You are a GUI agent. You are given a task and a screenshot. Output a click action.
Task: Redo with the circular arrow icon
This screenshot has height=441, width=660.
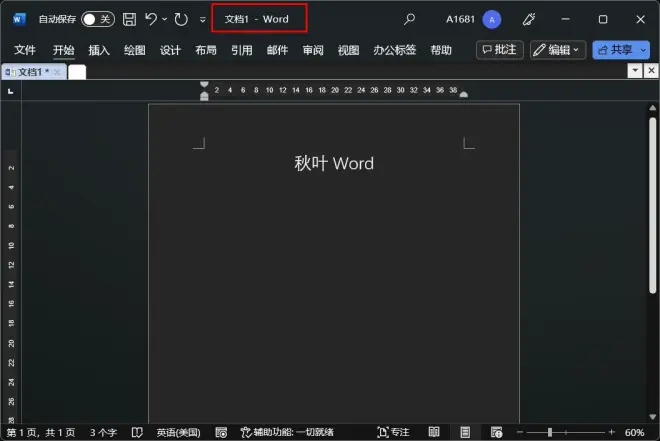(181, 19)
